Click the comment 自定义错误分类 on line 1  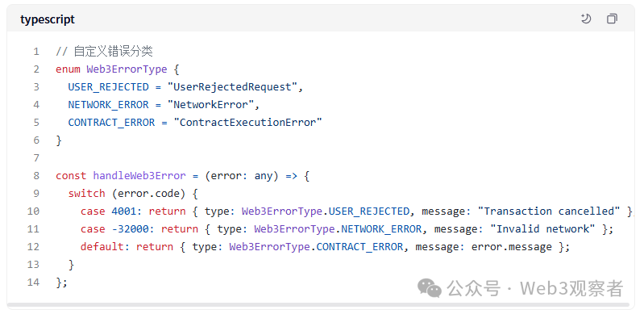pyautogui.click(x=114, y=52)
